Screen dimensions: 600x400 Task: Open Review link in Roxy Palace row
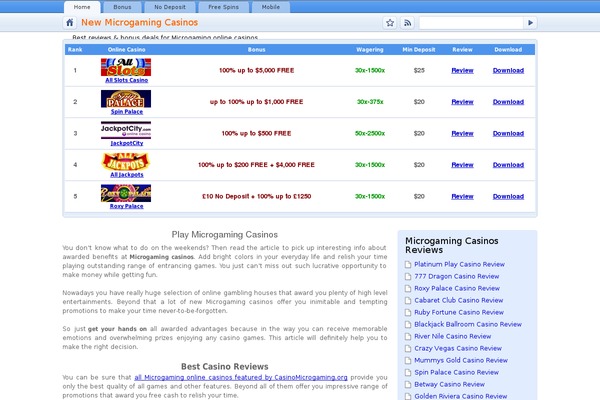coord(462,196)
